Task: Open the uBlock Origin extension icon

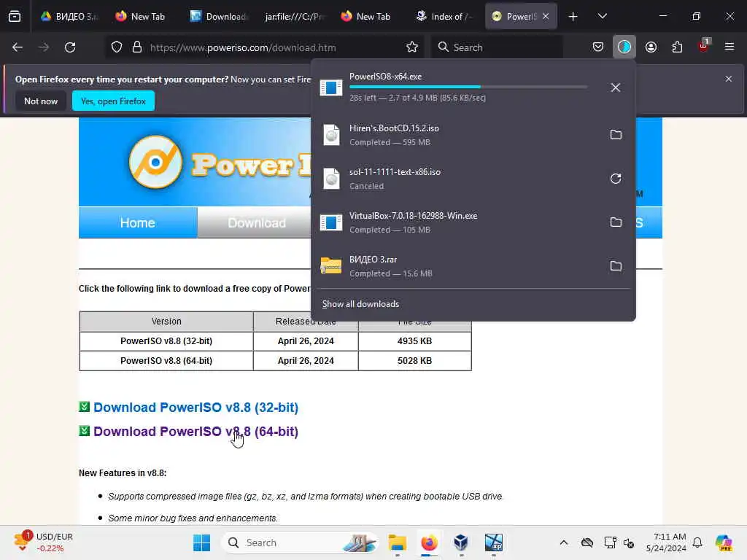Action: (704, 46)
